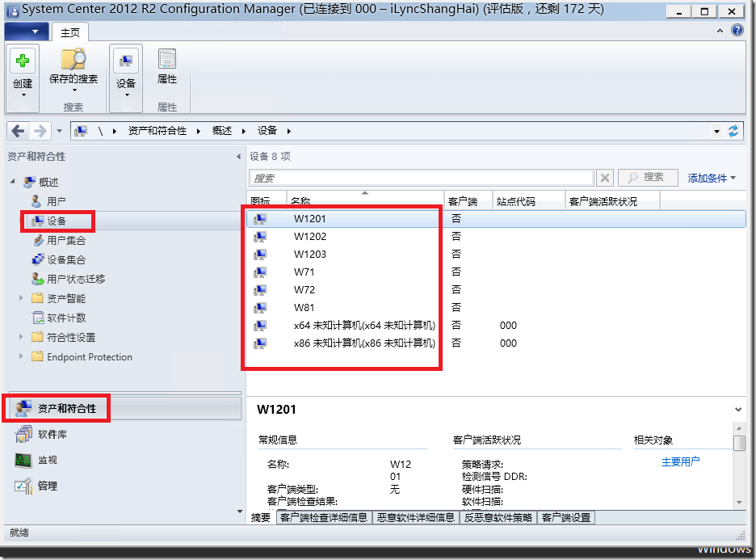Open the 主页 ribbon tab
This screenshot has width=756, height=560.
(x=70, y=32)
